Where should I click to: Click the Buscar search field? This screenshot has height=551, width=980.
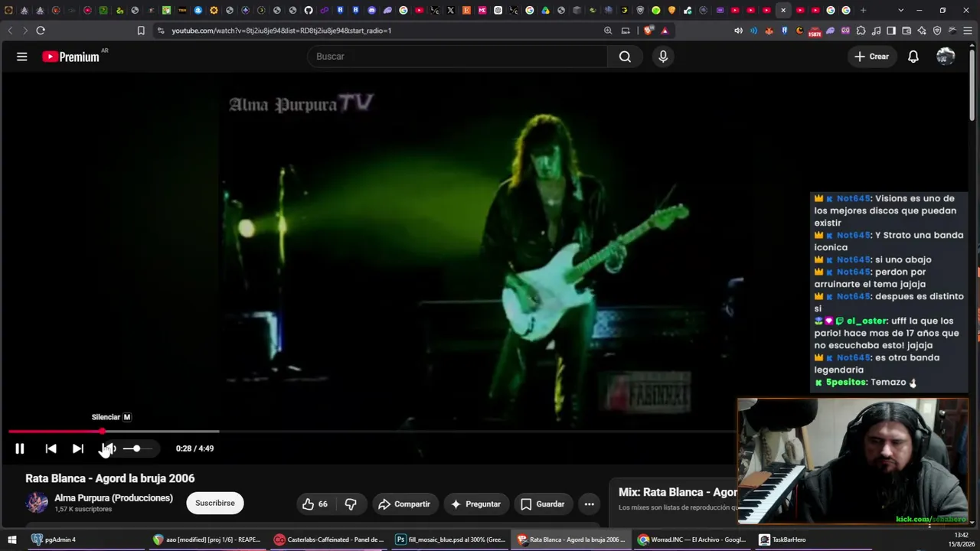[x=457, y=57]
